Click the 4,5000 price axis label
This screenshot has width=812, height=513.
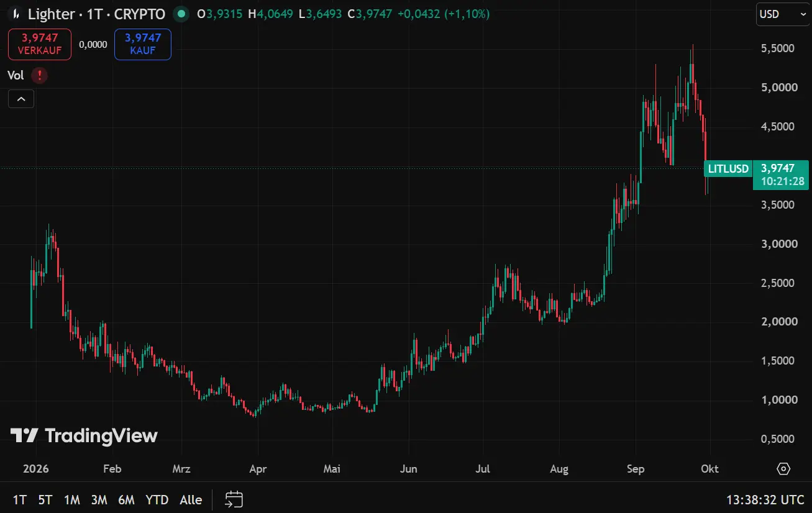779,127
